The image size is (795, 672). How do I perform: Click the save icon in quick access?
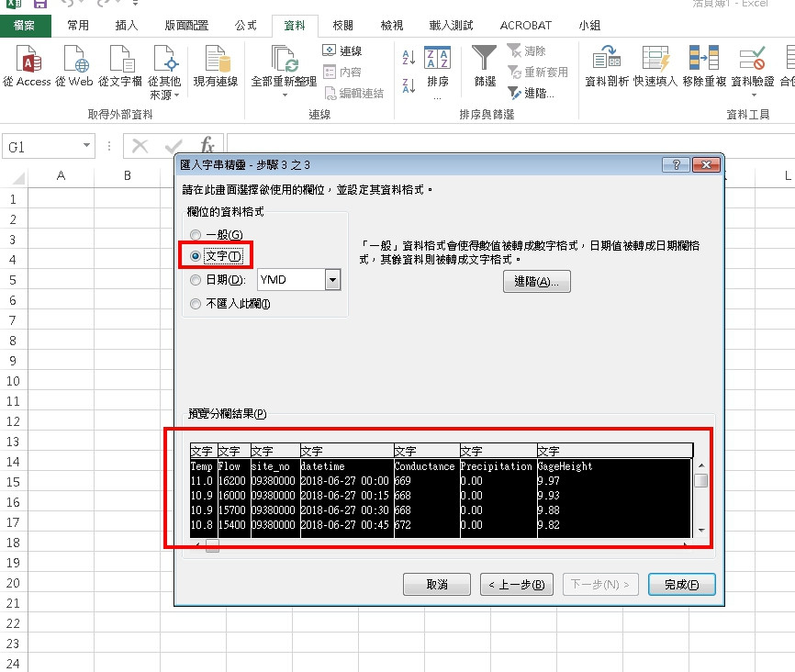pos(40,4)
